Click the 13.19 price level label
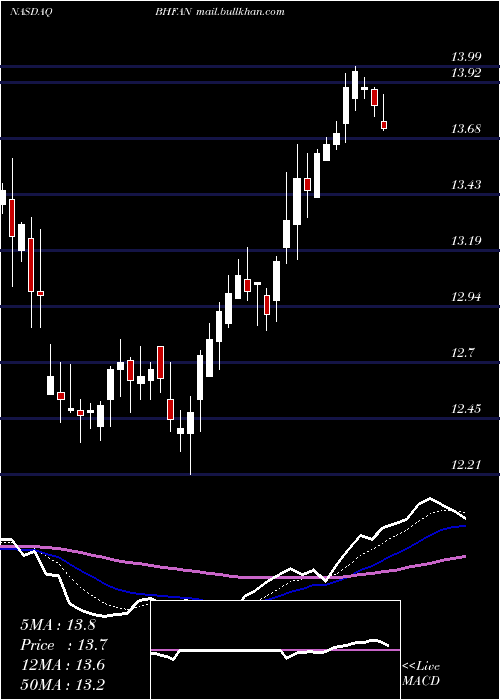The width and height of the screenshot is (500, 700). tap(466, 241)
